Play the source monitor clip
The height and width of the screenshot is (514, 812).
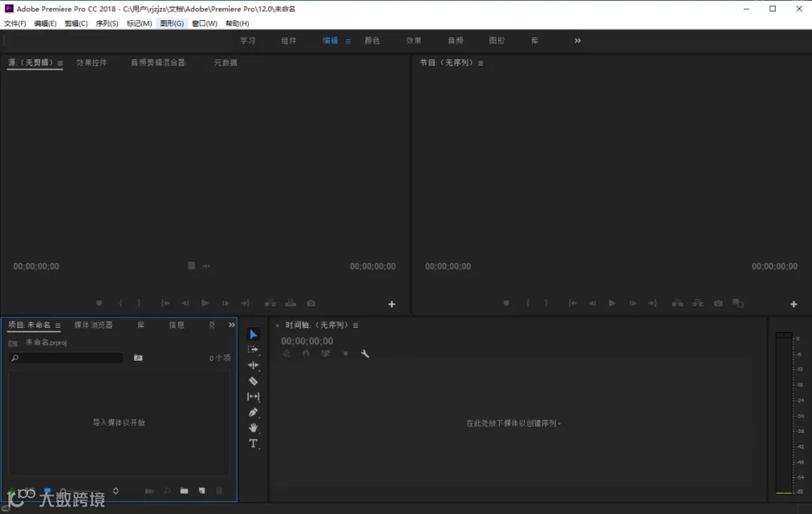click(205, 304)
